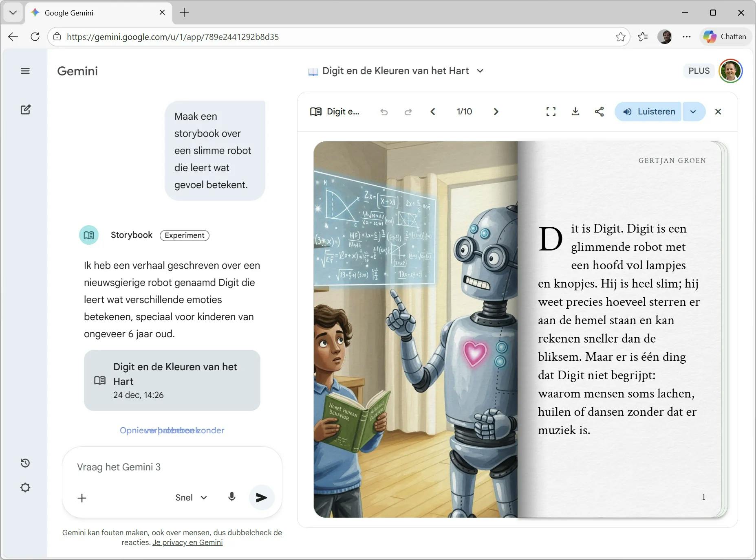Download the storybook
This screenshot has width=756, height=560.
pyautogui.click(x=575, y=112)
